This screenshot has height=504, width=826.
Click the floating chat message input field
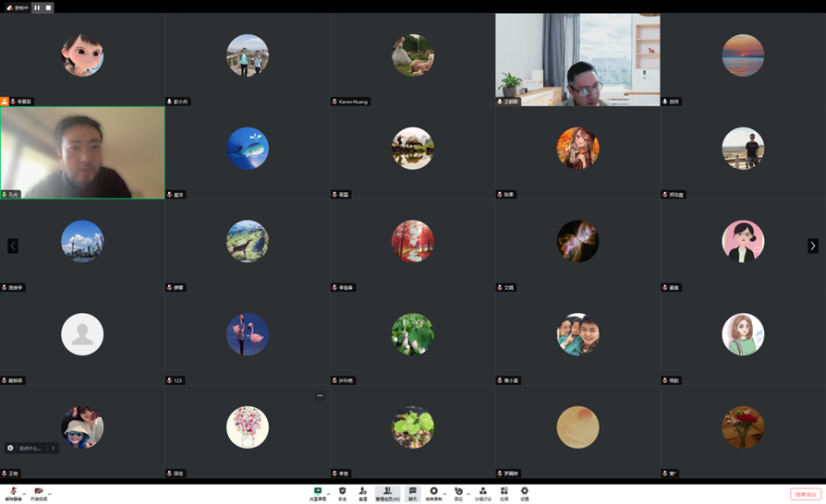pyautogui.click(x=30, y=448)
